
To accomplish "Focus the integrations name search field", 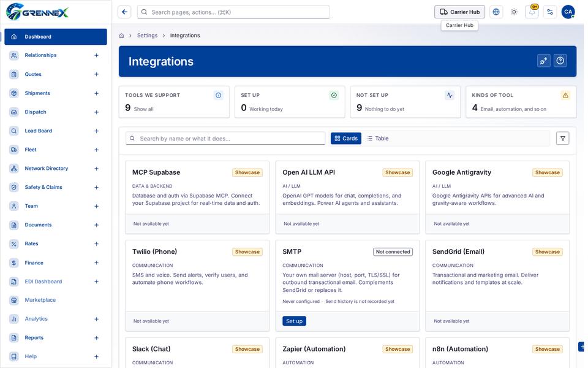I will (x=225, y=139).
